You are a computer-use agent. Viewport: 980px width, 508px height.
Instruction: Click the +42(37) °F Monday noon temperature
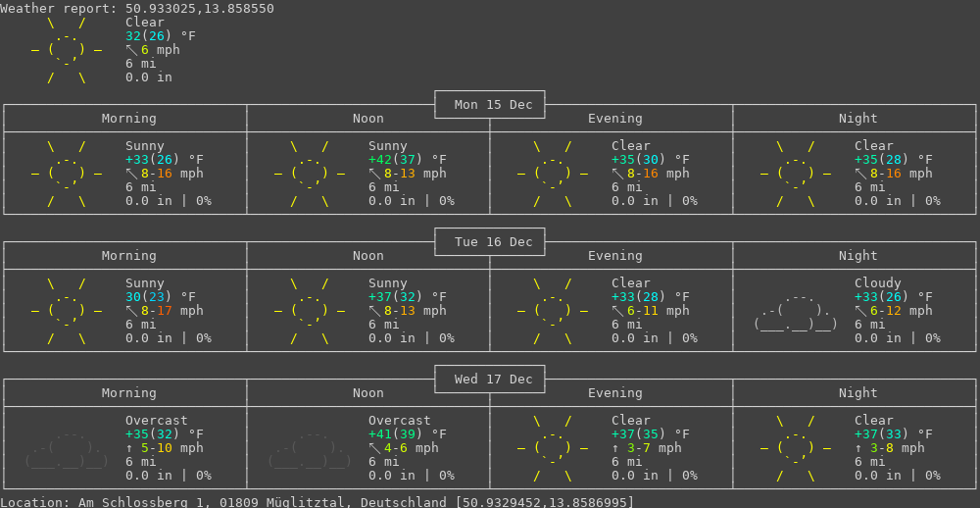pyautogui.click(x=408, y=160)
